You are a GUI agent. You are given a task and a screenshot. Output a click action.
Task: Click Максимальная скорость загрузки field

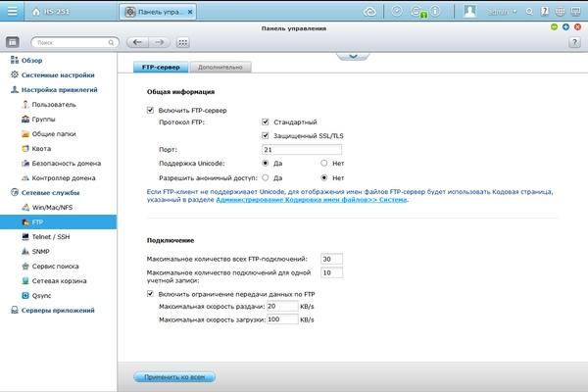283,319
